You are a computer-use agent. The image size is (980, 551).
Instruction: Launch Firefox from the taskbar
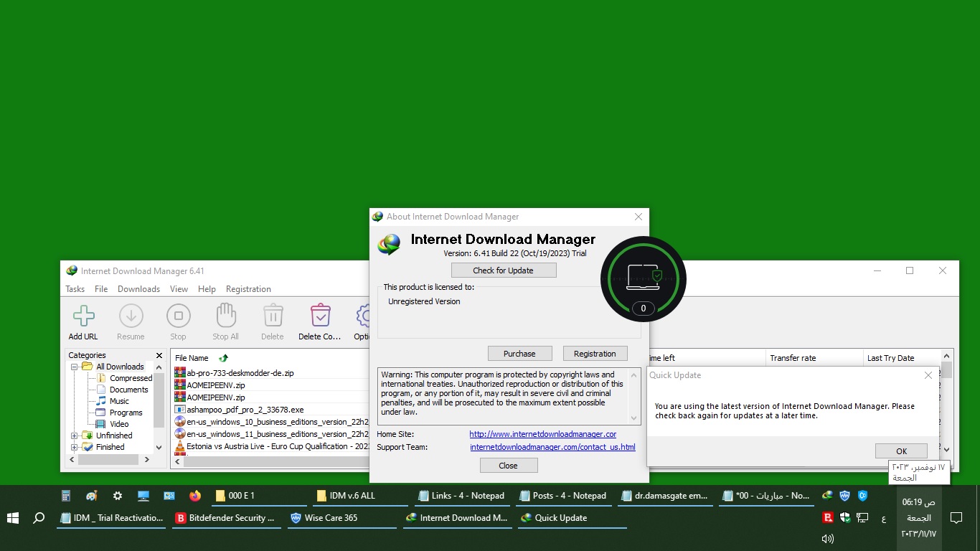click(195, 496)
